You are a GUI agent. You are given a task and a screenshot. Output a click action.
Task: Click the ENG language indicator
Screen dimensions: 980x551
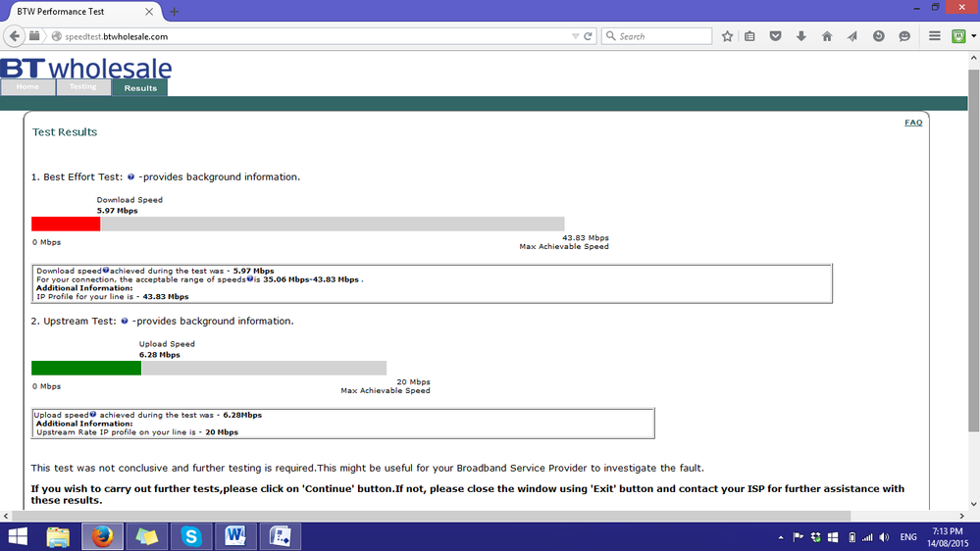tap(908, 537)
